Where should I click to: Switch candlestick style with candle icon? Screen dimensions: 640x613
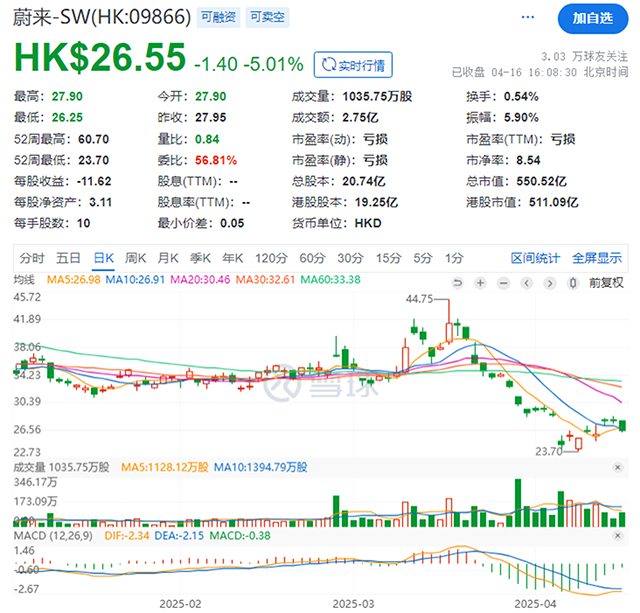[573, 283]
